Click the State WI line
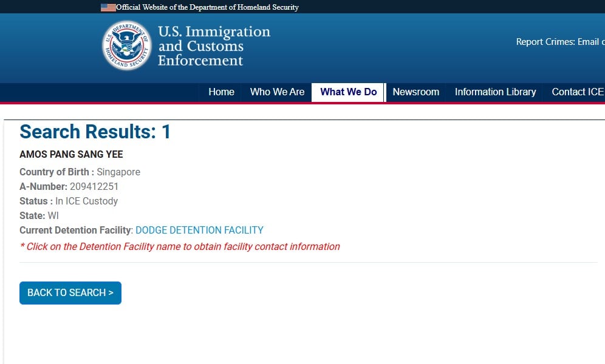The image size is (605, 364). (x=39, y=216)
